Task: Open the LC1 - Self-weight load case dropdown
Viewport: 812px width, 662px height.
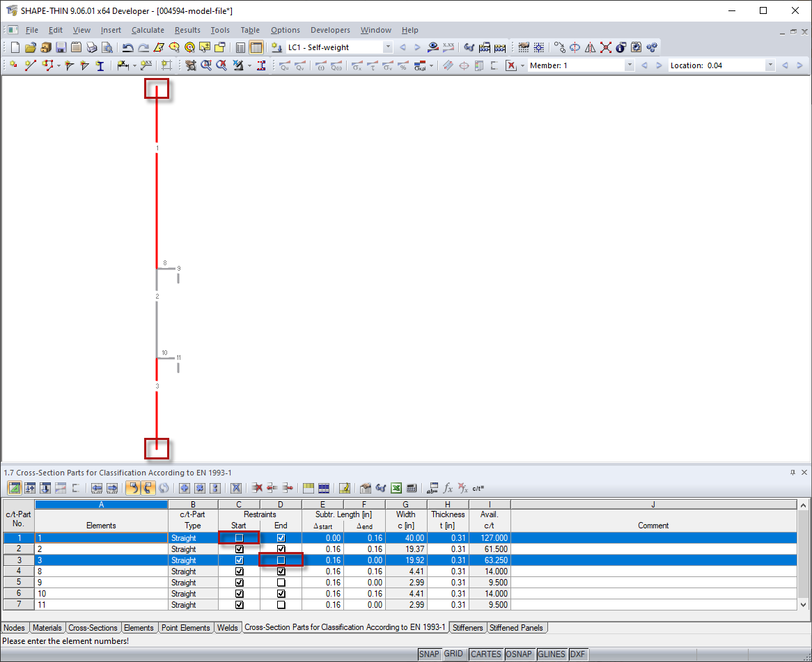Action: click(388, 47)
